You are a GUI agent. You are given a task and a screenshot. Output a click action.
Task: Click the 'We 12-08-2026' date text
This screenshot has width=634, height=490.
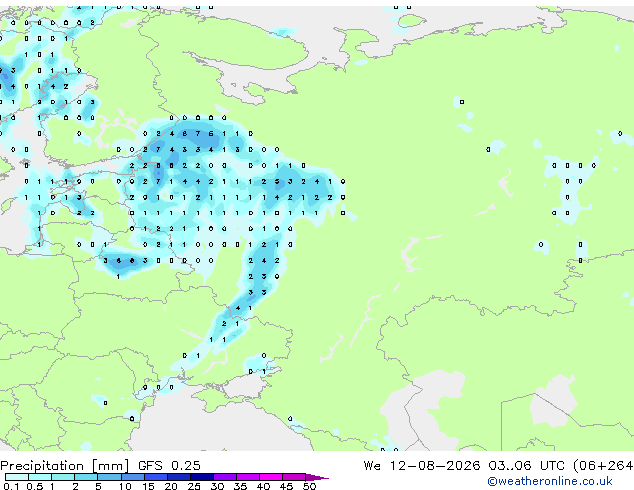pos(422,466)
